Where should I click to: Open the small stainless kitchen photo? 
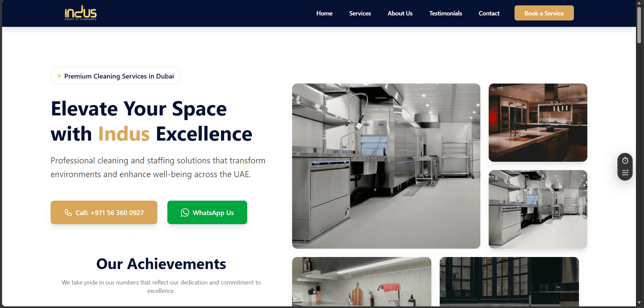coord(538,209)
